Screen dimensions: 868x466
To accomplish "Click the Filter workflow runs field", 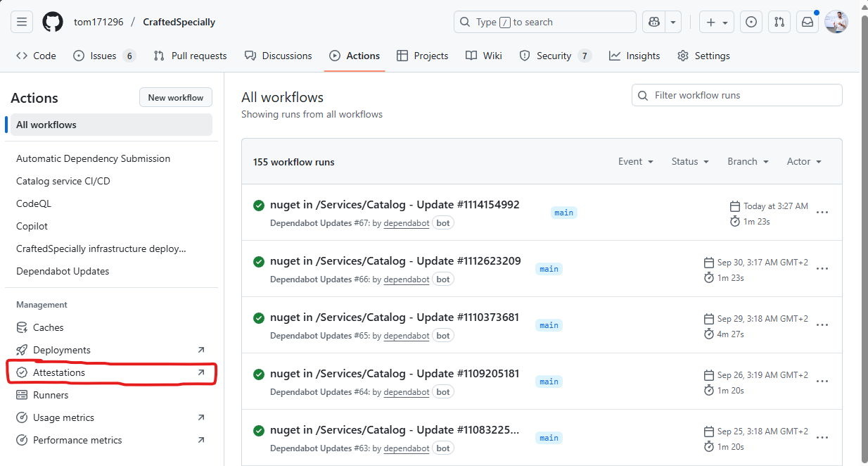I will (736, 95).
